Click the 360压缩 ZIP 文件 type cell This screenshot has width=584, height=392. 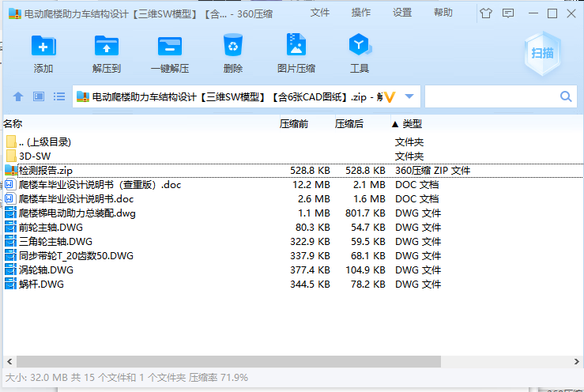(x=432, y=171)
